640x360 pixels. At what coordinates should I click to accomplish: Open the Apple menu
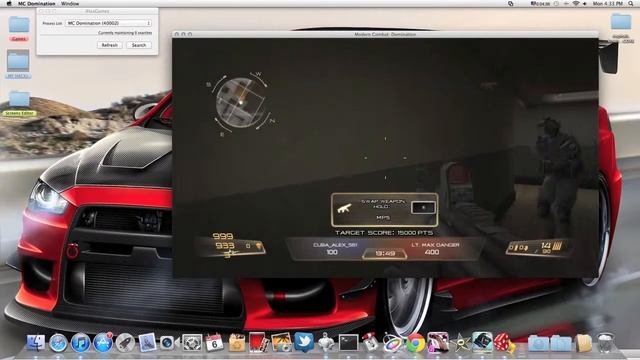tap(9, 4)
